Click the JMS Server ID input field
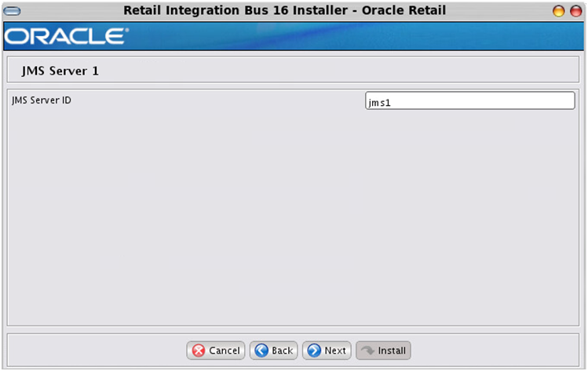 (x=470, y=101)
